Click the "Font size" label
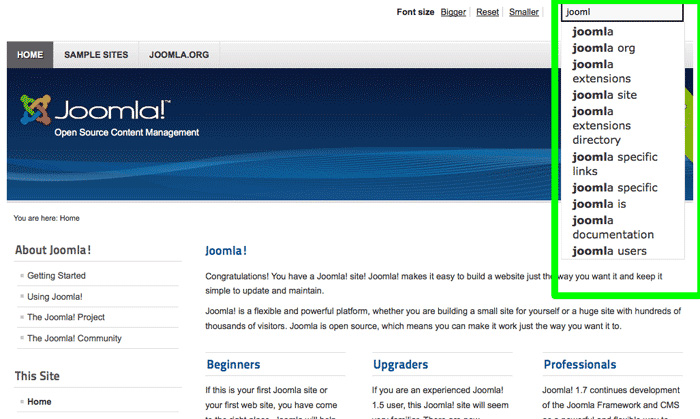 pyautogui.click(x=415, y=12)
